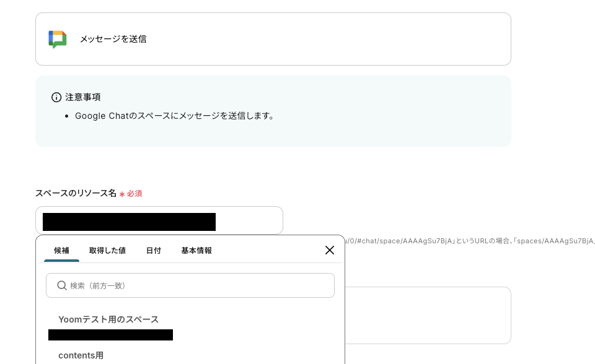Screen dimensions: 595x364
Task: Click the 検索（前方一致） search field
Action: (x=190, y=285)
